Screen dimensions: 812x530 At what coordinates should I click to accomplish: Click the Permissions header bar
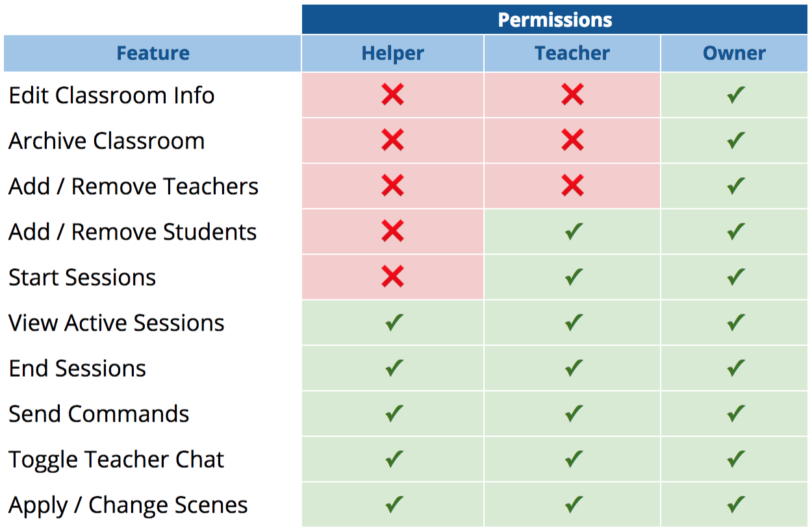coord(555,19)
